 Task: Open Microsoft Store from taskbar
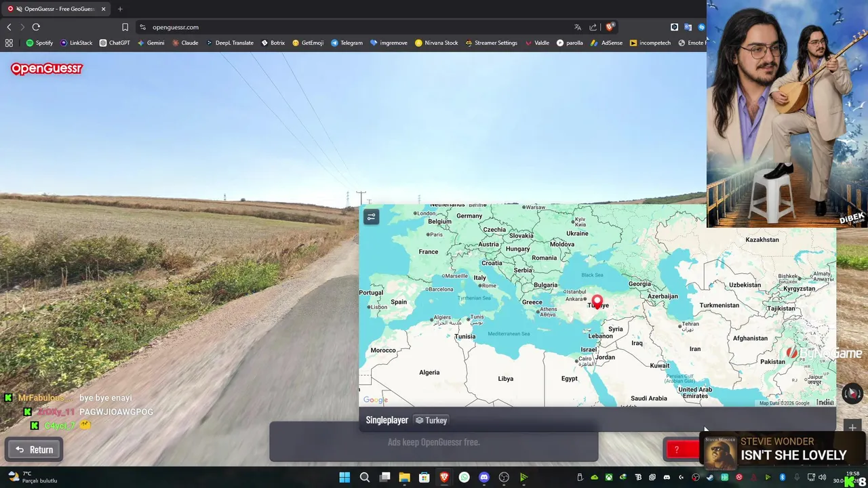coord(425,477)
